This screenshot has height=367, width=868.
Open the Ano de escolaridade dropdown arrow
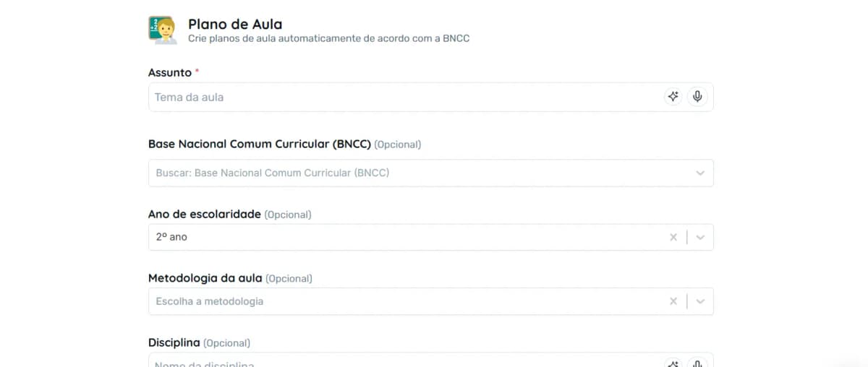[699, 237]
